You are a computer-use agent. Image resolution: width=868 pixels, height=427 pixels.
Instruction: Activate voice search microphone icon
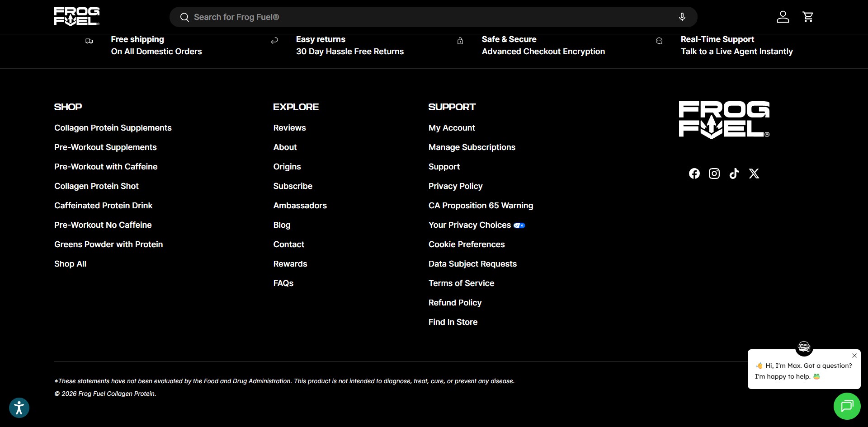pos(682,17)
